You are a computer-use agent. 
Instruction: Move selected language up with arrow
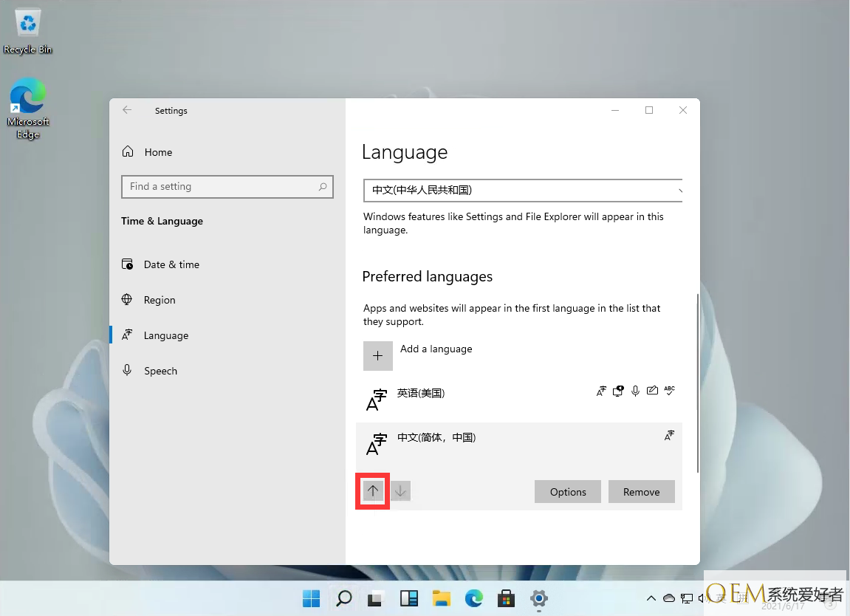point(373,491)
